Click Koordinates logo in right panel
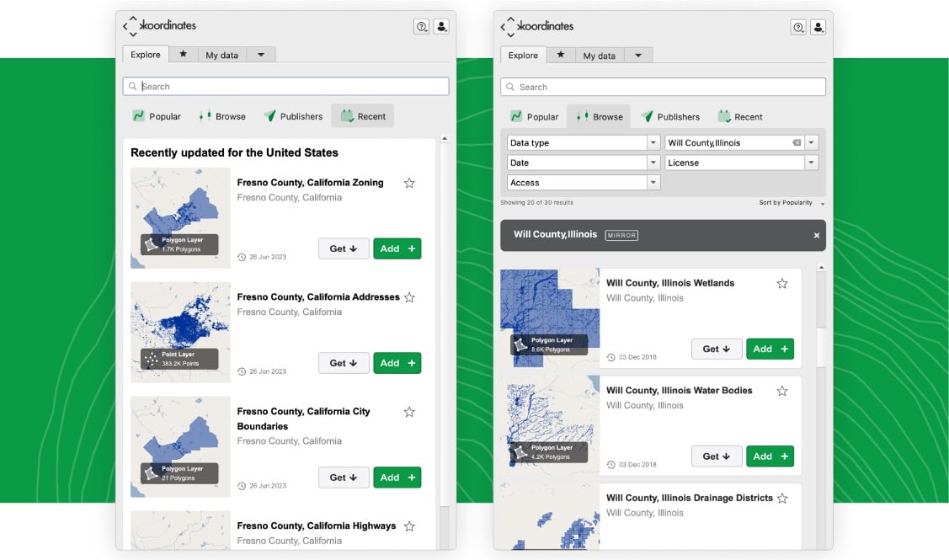The height and width of the screenshot is (560, 949). tap(537, 26)
